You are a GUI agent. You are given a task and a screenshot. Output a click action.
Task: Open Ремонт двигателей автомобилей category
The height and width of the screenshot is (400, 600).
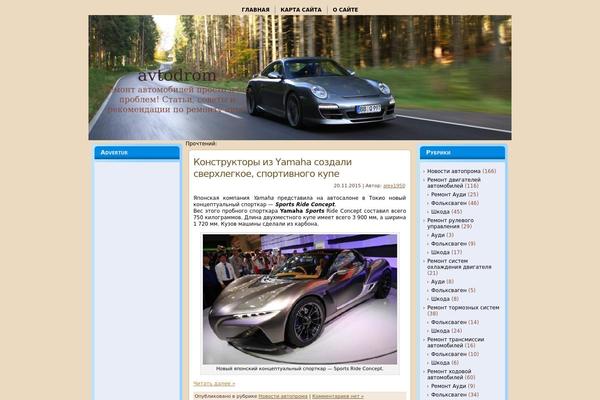coord(453,183)
